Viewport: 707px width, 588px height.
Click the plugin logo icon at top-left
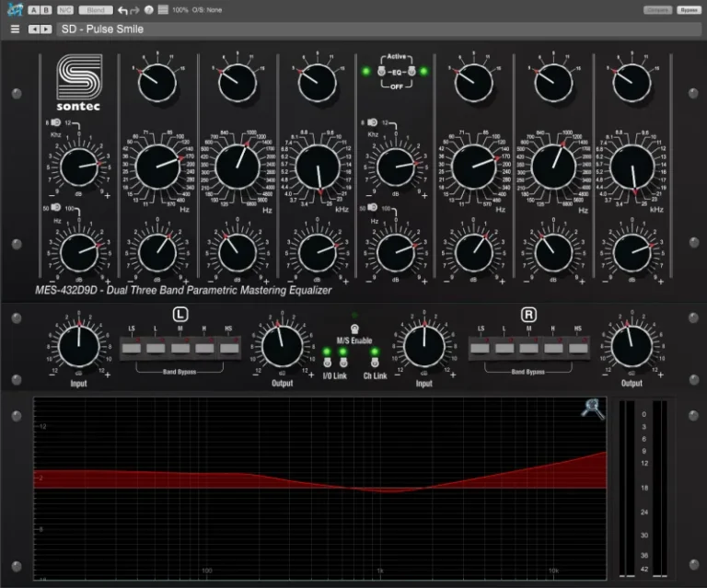pos(13,9)
